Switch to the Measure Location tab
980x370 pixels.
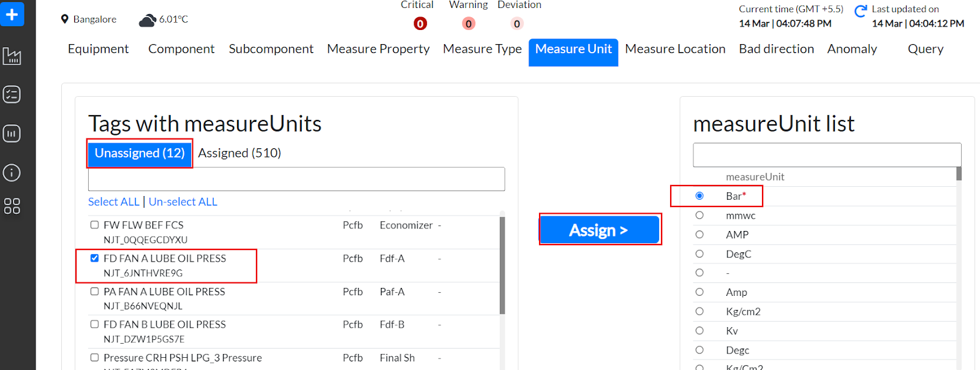coord(675,49)
